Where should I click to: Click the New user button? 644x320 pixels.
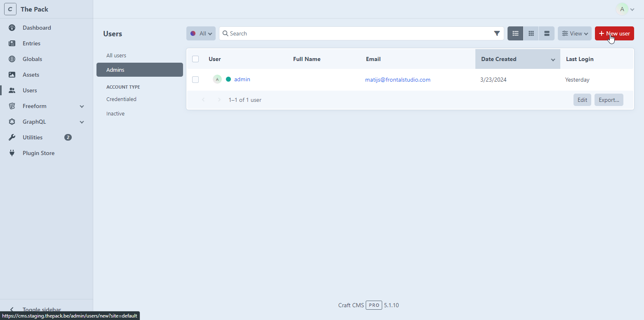pyautogui.click(x=614, y=33)
